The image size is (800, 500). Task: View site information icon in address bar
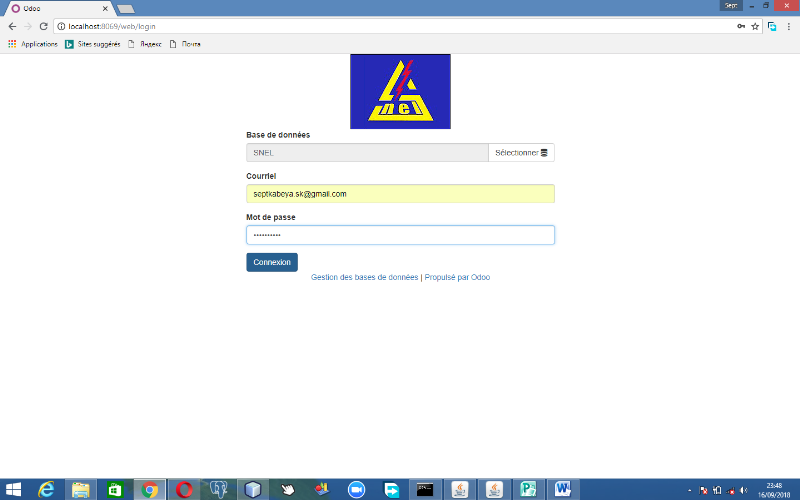tap(61, 27)
